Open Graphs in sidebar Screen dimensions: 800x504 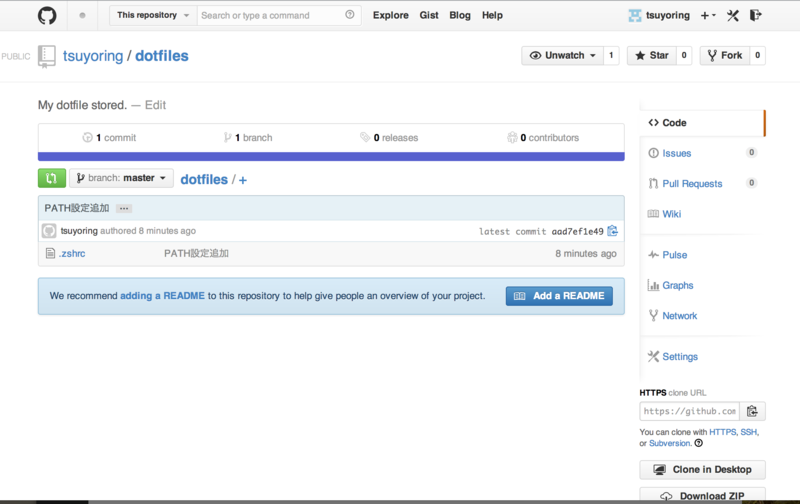click(678, 286)
